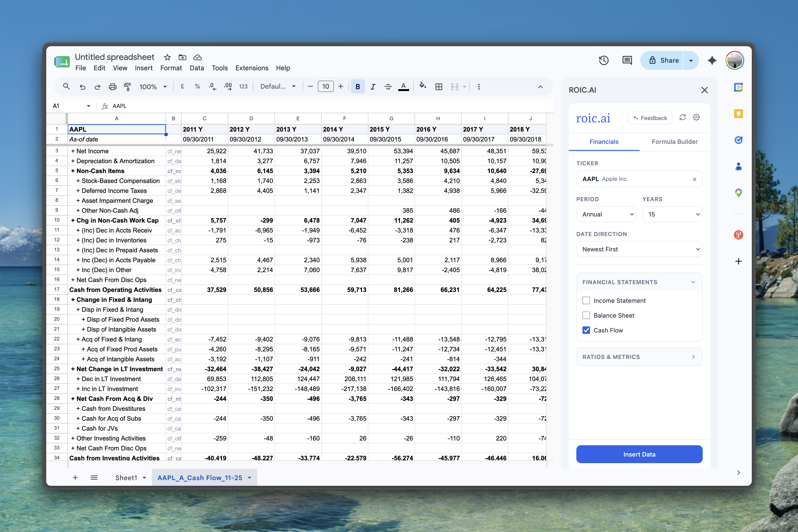Check the Balance Sheet checkbox
The height and width of the screenshot is (532, 798).
click(x=586, y=315)
